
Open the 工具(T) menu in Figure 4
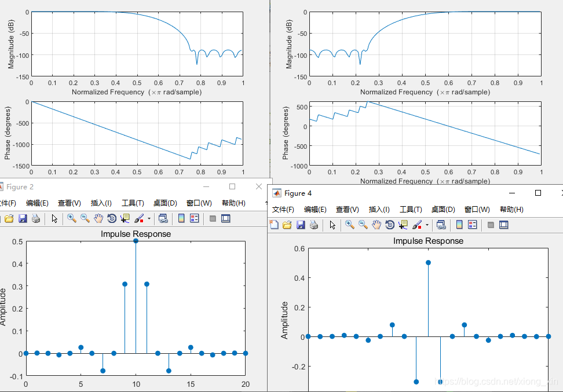click(x=411, y=210)
